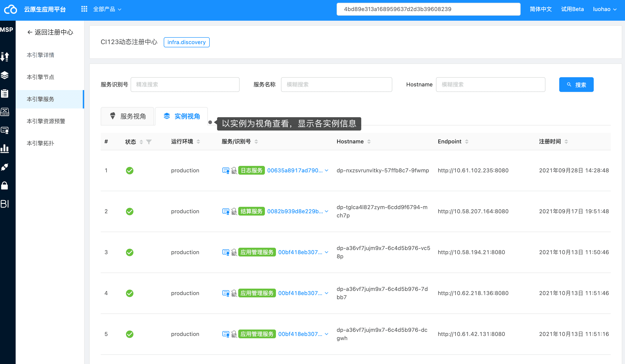Click the certificate icon in row 3
This screenshot has width=625, height=364.
tap(226, 252)
